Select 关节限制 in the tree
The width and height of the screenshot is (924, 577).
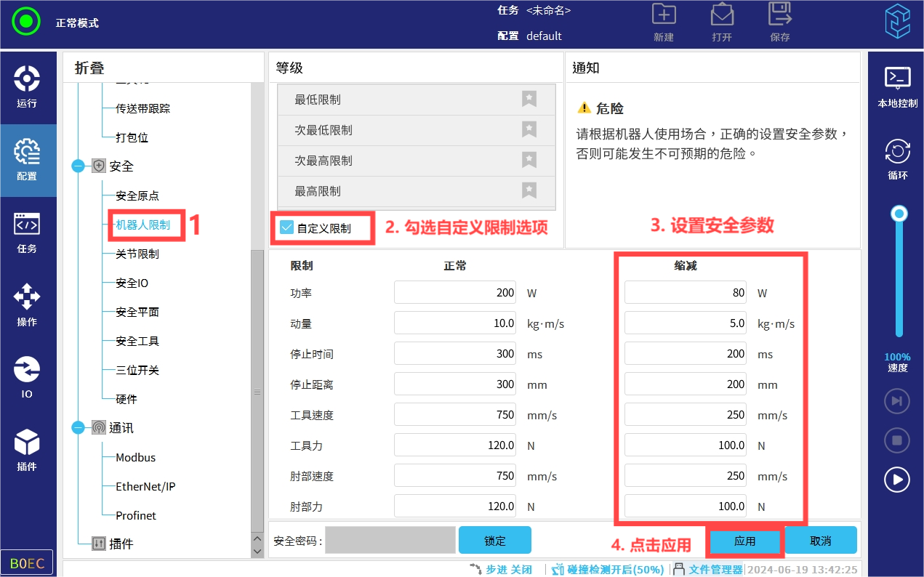(137, 254)
